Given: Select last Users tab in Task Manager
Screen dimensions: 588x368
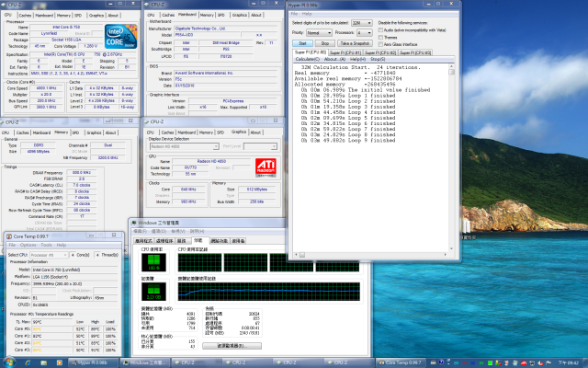Looking at the screenshot, I should (238, 241).
